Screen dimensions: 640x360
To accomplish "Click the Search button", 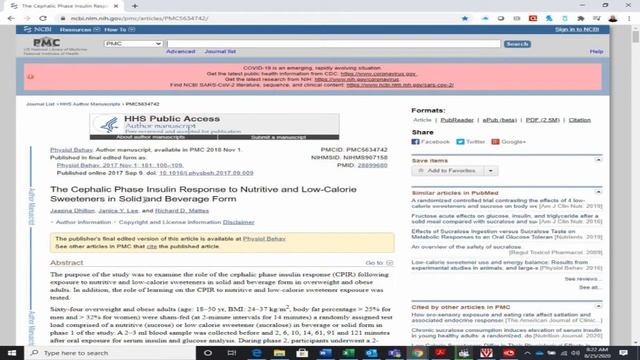I will (x=517, y=44).
